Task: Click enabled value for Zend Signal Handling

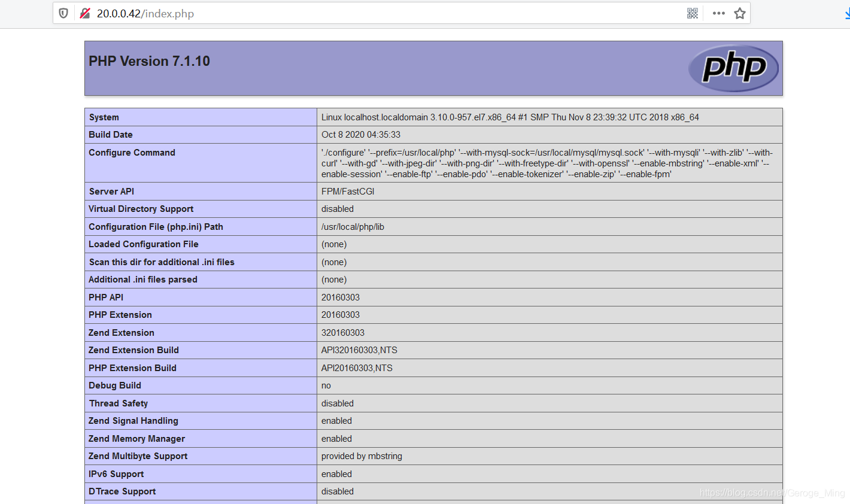Action: 336,421
